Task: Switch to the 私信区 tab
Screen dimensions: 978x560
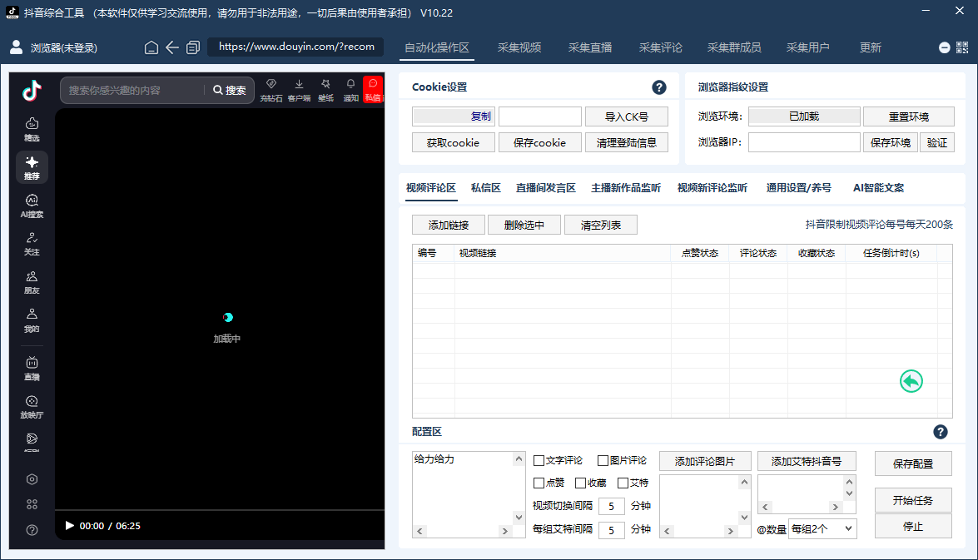Action: (485, 188)
